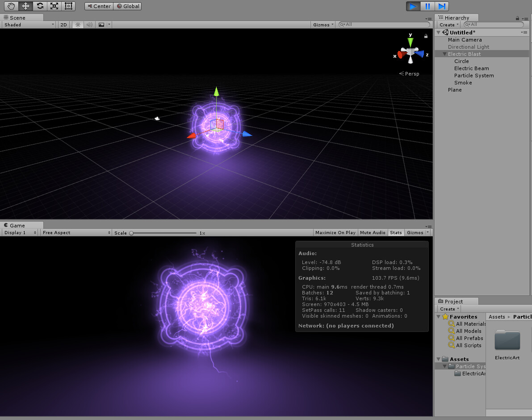Open the Shaded draw mode dropdown

(27, 25)
